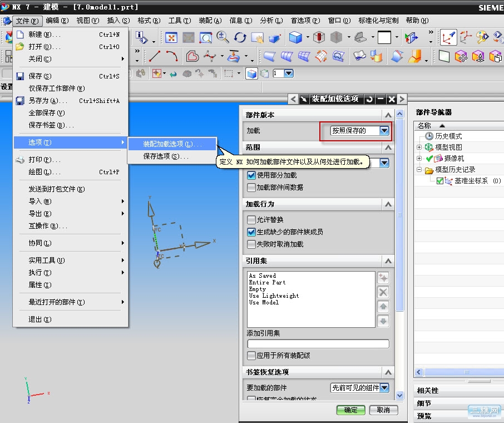Screen dimensions: 504x423
Task: Click the blue Through curve mesh surface icon
Action: [304, 56]
